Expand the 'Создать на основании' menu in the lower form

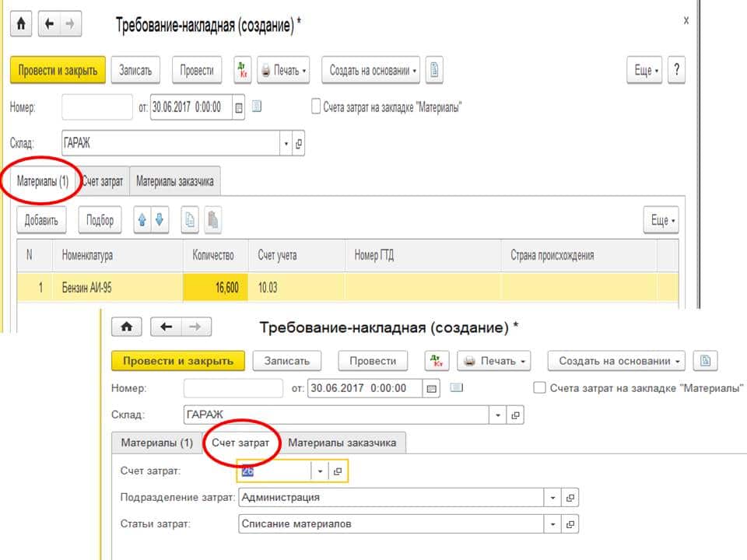click(616, 361)
